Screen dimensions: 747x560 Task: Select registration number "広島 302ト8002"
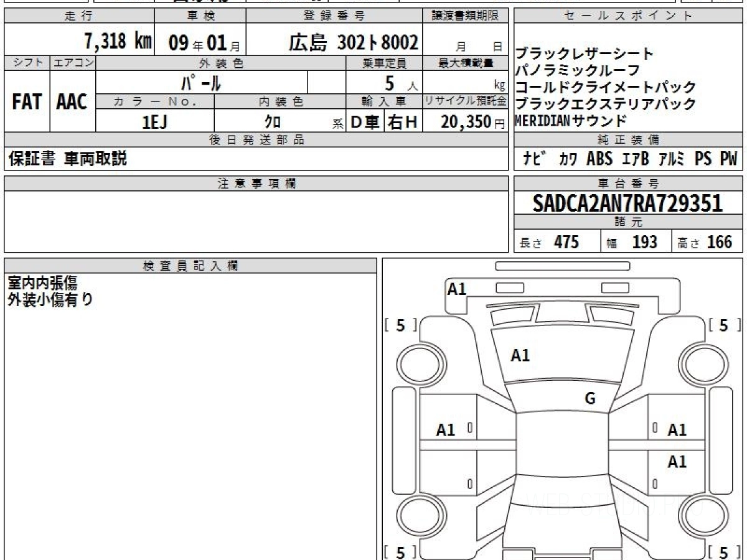click(x=354, y=42)
